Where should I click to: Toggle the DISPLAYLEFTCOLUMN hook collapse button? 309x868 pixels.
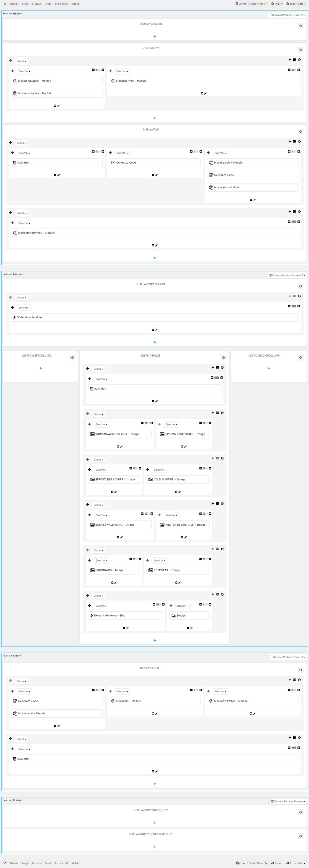click(72, 358)
